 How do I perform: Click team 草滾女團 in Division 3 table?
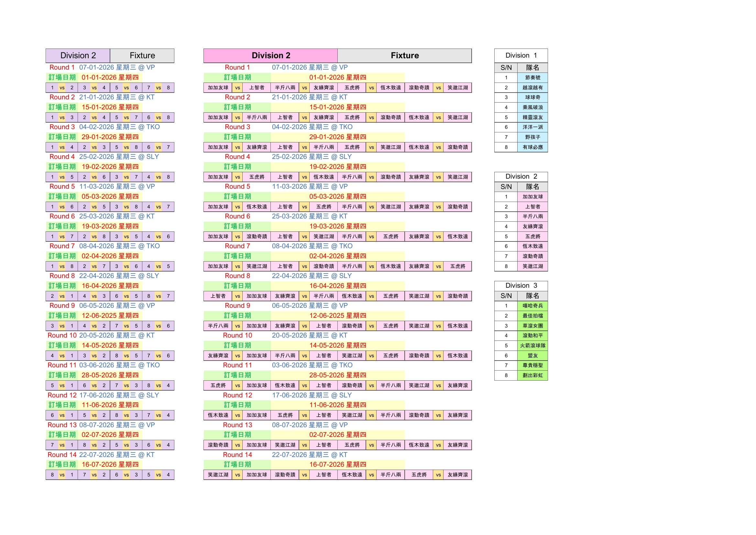[x=532, y=326]
